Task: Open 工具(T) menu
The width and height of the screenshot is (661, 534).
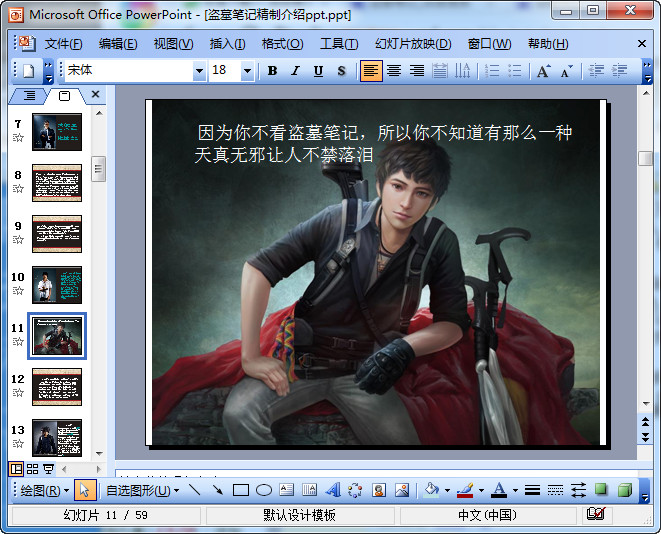Action: click(339, 43)
